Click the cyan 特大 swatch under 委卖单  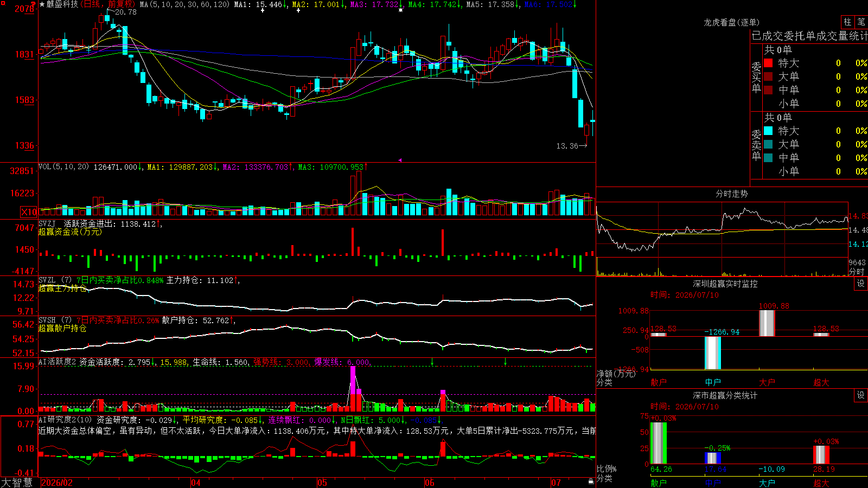tap(768, 131)
